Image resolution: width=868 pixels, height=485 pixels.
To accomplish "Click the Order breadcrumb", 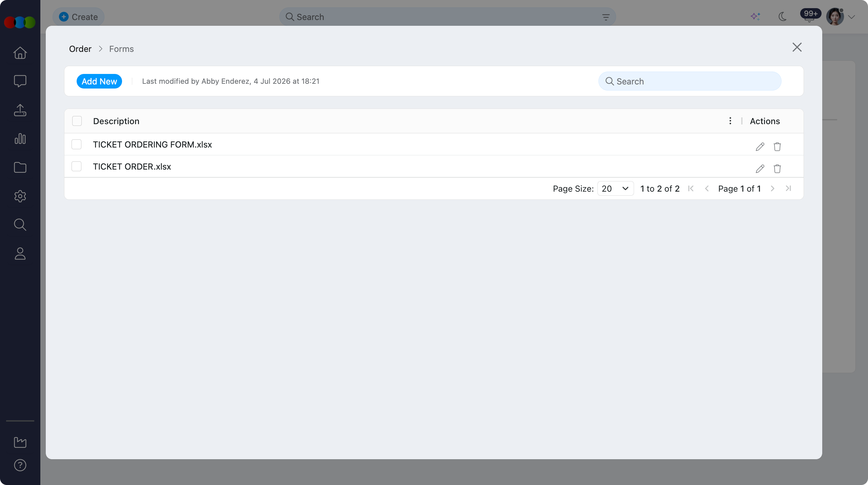I will (x=80, y=49).
